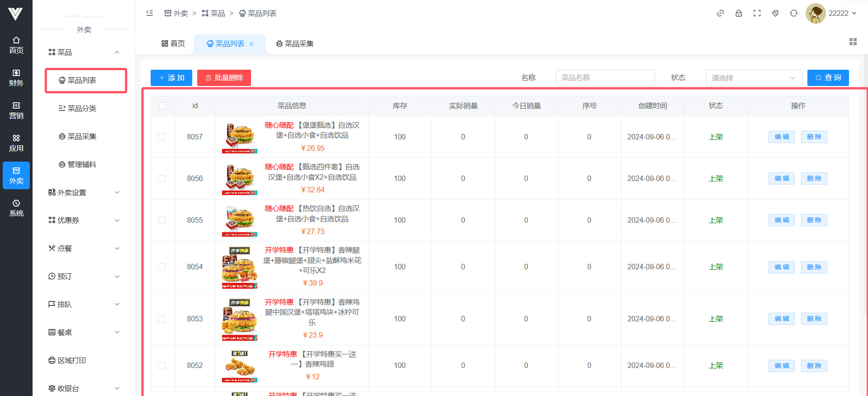The image size is (868, 396).
Task: Open the 状态 status dropdown
Action: (x=753, y=78)
